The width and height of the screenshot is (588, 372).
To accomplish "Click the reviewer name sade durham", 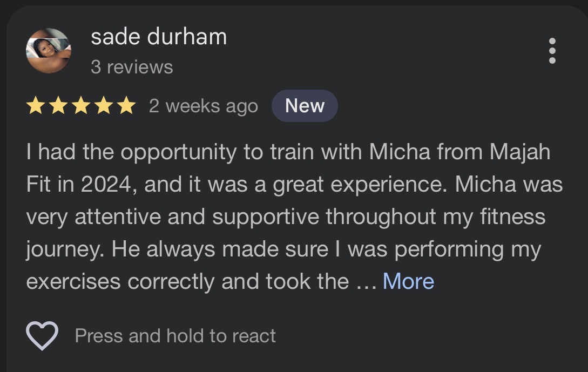I will tap(159, 36).
